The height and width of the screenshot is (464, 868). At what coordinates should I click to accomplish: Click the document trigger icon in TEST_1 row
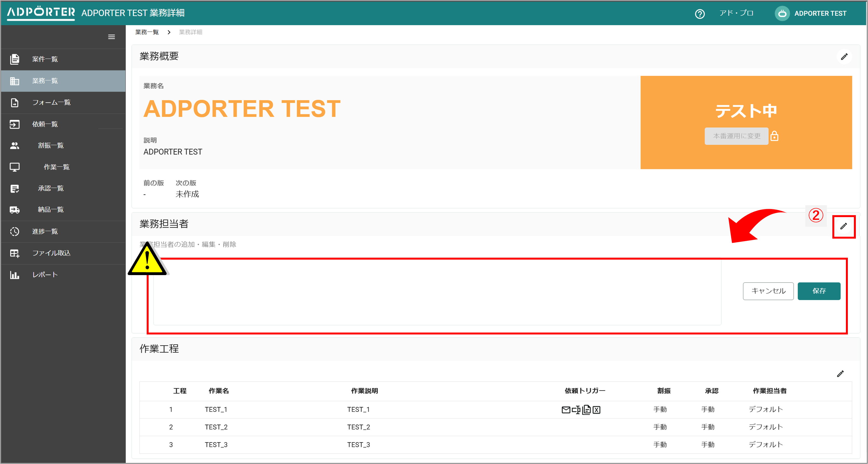(587, 410)
